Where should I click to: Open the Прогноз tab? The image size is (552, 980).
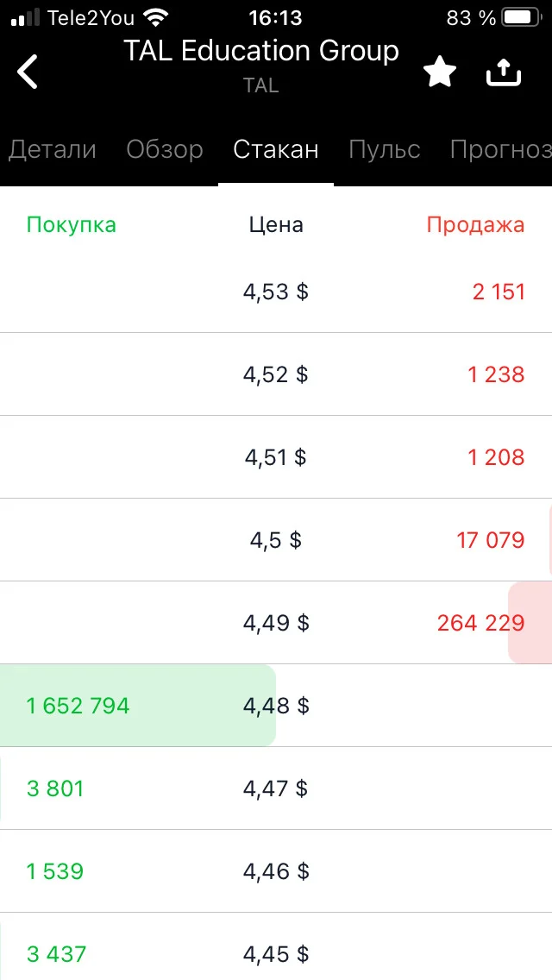click(x=501, y=149)
